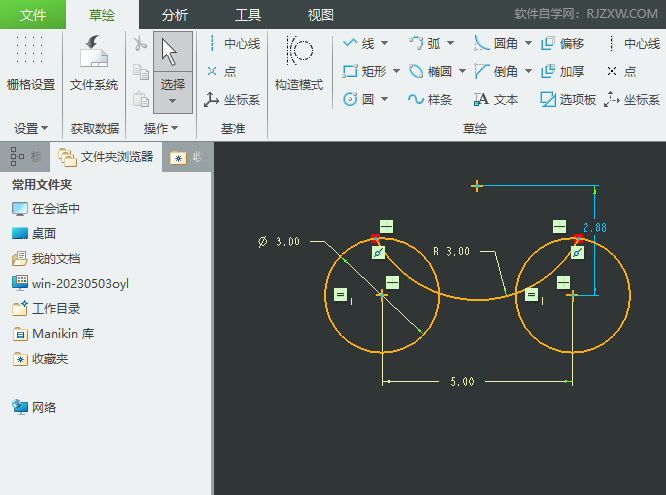The width and height of the screenshot is (666, 495).
Task: Expand the 圆角 fillet dropdown arrow
Action: [528, 43]
